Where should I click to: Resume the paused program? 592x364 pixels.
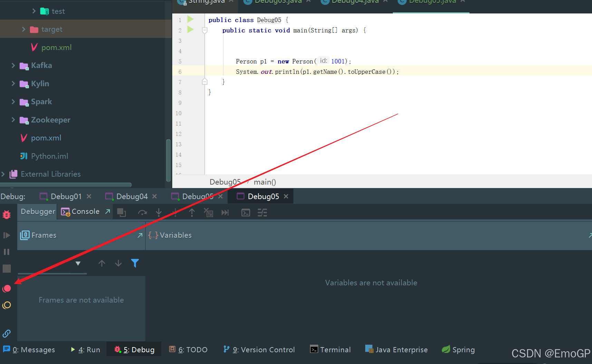click(x=7, y=235)
